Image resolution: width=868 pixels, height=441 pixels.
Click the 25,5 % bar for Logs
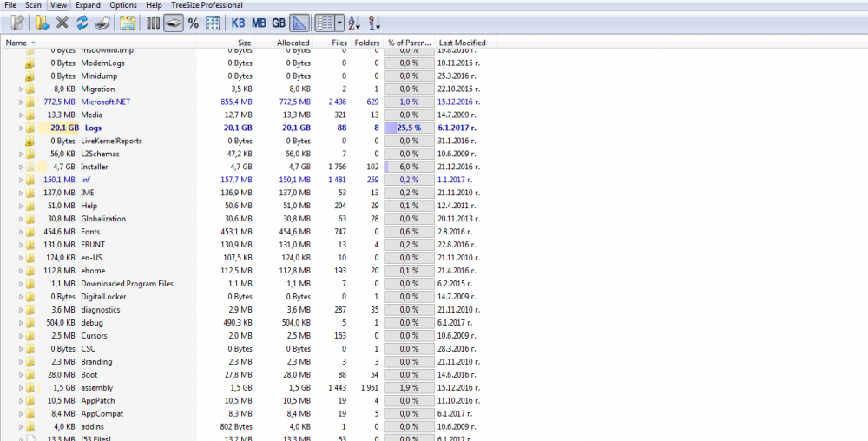(409, 128)
